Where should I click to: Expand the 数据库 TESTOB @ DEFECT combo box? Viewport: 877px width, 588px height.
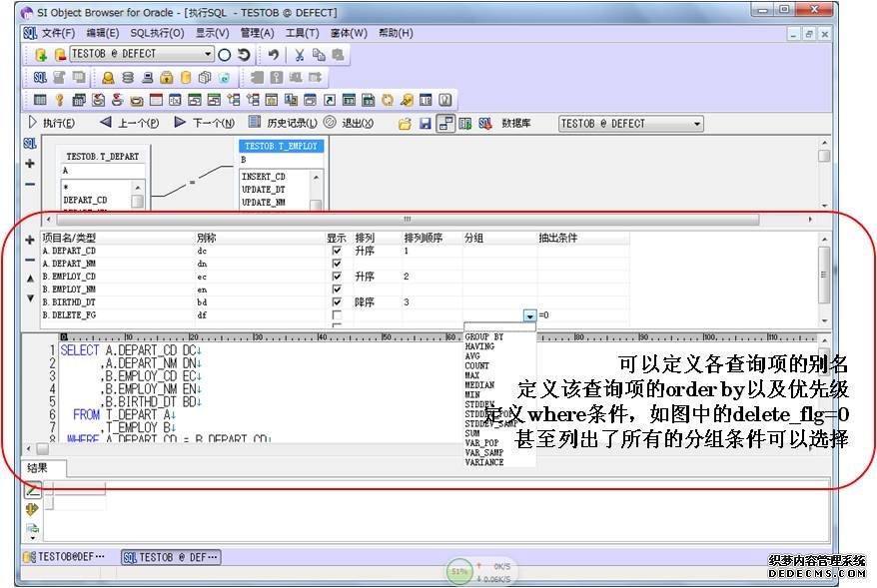point(696,124)
